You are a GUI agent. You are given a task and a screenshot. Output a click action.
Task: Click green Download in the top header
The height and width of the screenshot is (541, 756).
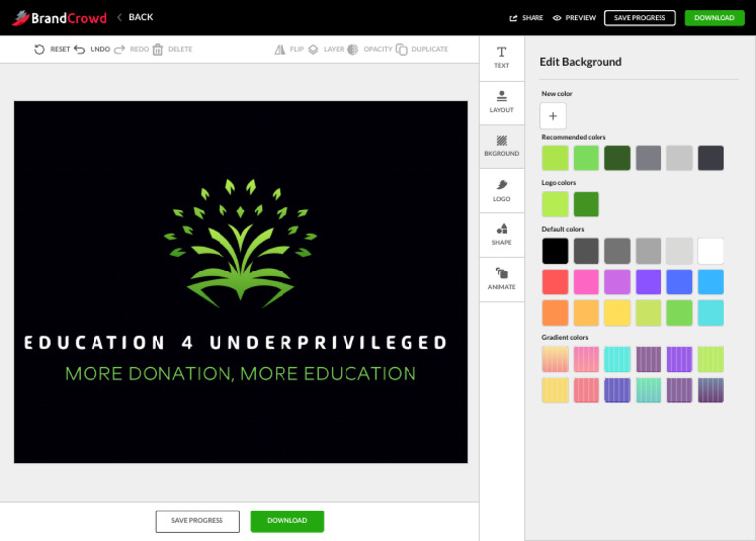[715, 18]
